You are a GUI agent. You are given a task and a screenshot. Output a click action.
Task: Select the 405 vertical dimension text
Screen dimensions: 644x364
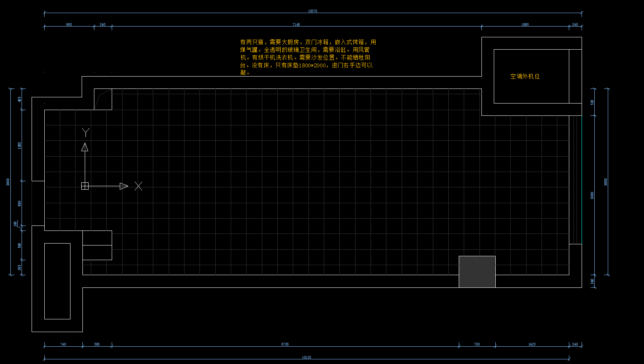pos(20,99)
